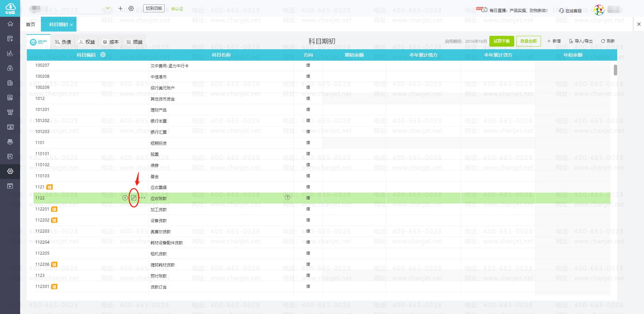Open the three-dots more menu on row 1122

(143, 198)
